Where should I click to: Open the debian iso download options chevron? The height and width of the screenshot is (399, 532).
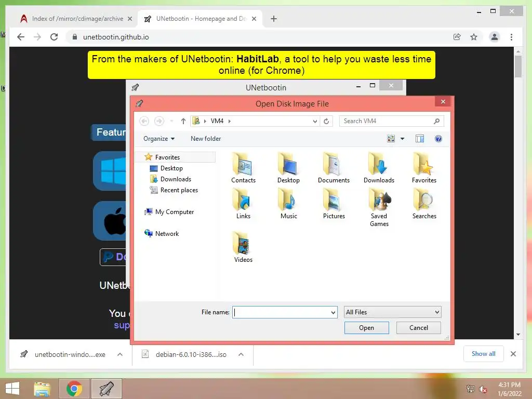pyautogui.click(x=241, y=354)
